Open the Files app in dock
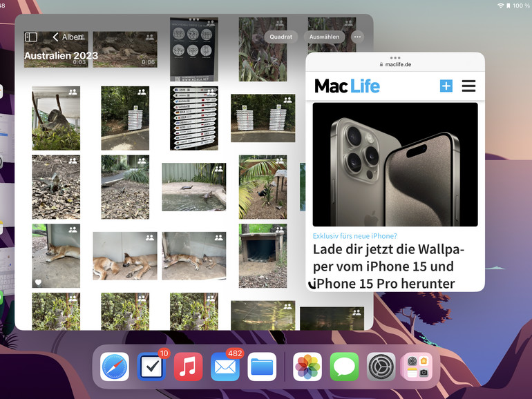 [262, 367]
